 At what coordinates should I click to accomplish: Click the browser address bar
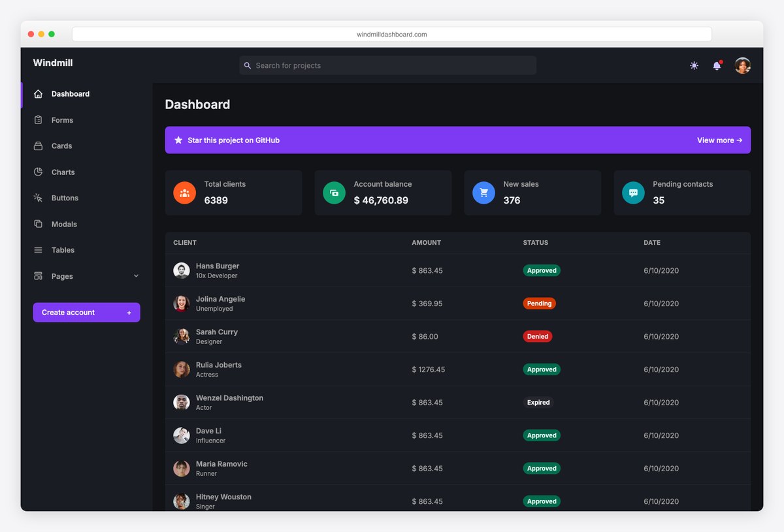391,34
